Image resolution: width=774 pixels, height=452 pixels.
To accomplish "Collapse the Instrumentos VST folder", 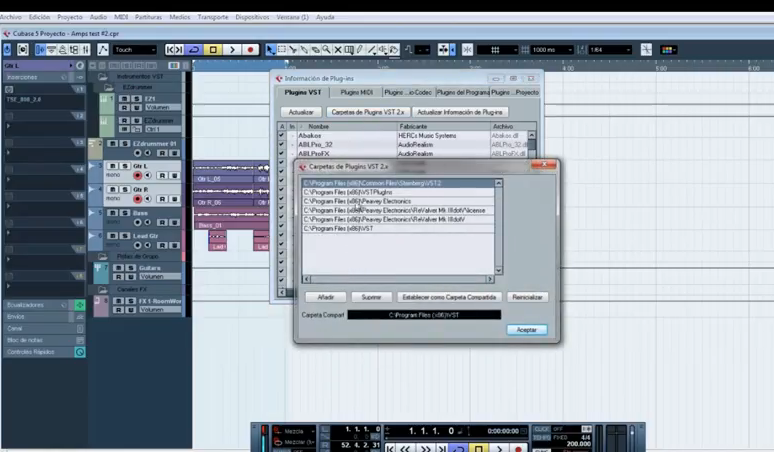I will tap(103, 76).
